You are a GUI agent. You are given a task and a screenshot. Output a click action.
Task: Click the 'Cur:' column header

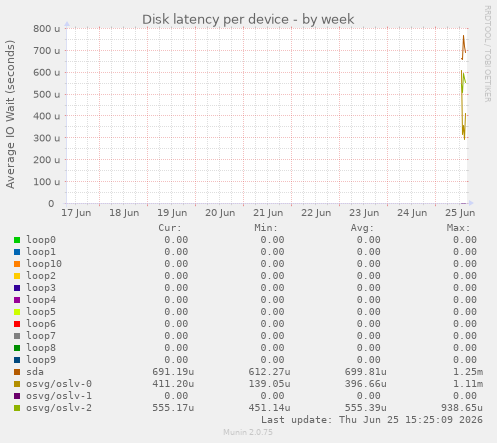coord(170,228)
